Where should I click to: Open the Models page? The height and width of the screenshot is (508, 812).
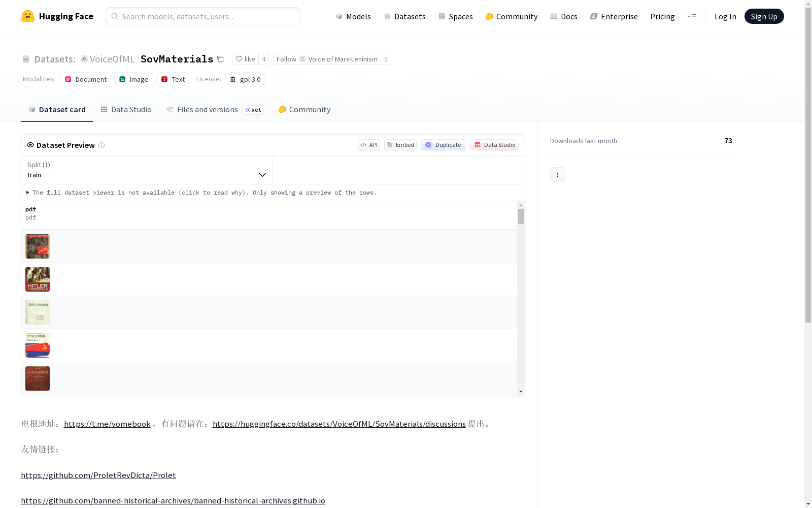[353, 16]
